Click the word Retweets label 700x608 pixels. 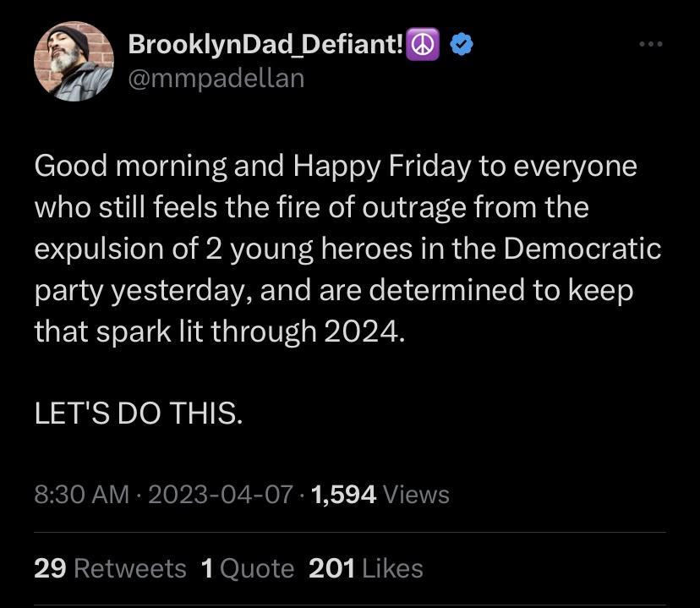tap(131, 568)
